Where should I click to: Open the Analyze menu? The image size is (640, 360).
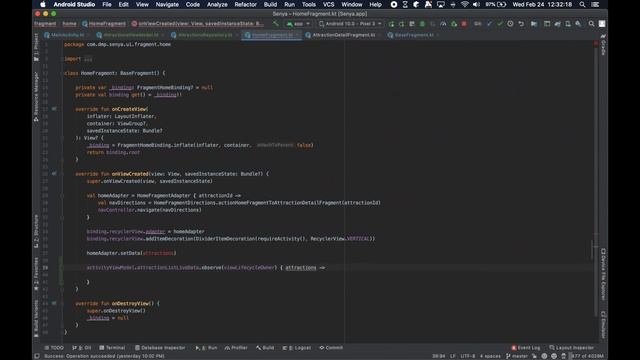coord(217,4)
